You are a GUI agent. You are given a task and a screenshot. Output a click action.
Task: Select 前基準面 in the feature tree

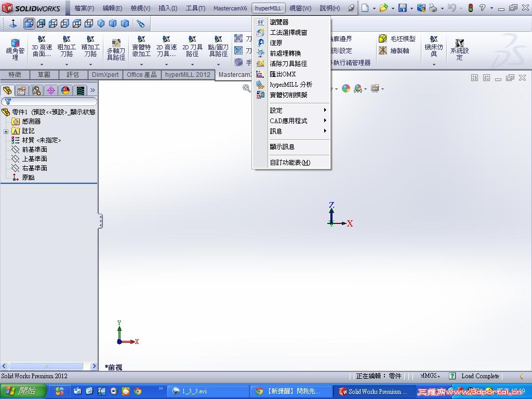[35, 149]
